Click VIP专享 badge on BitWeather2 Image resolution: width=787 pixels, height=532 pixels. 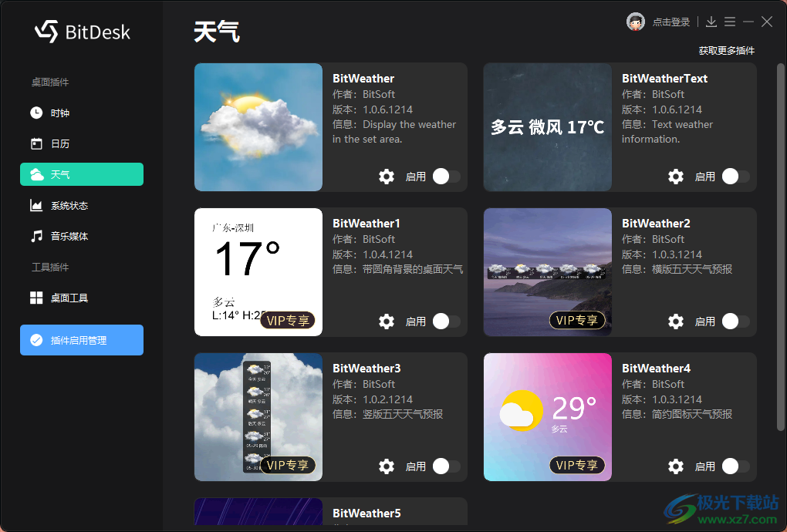[x=577, y=321]
